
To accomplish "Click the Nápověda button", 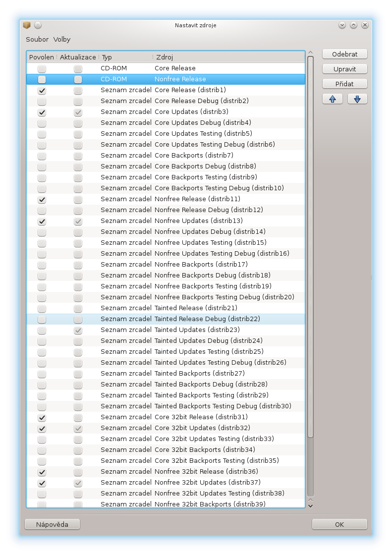I will 52,524.
